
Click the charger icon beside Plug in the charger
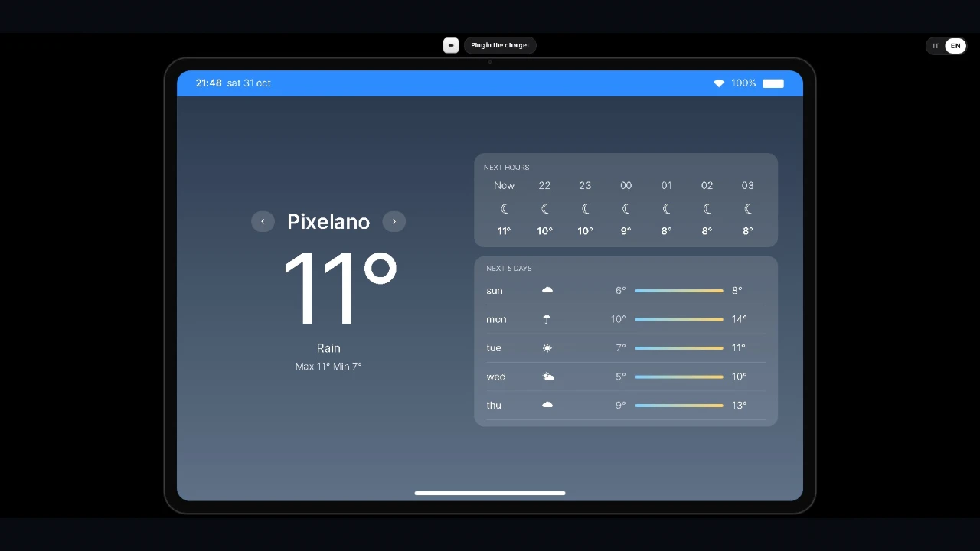pyautogui.click(x=451, y=45)
